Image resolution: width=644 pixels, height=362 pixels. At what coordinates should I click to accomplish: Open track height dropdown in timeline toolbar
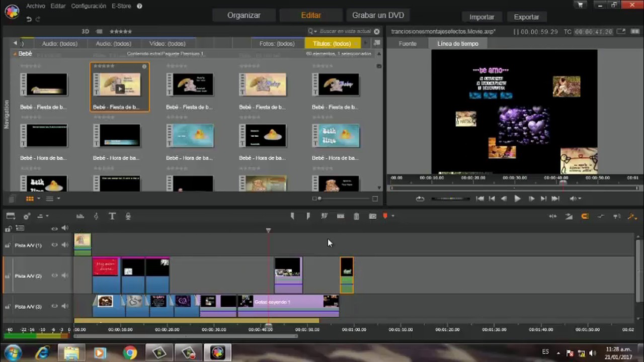(x=43, y=216)
